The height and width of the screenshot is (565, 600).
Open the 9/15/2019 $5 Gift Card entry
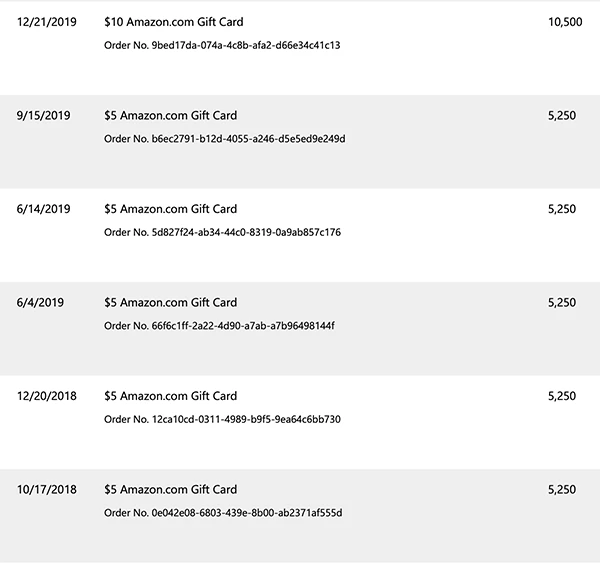click(170, 116)
